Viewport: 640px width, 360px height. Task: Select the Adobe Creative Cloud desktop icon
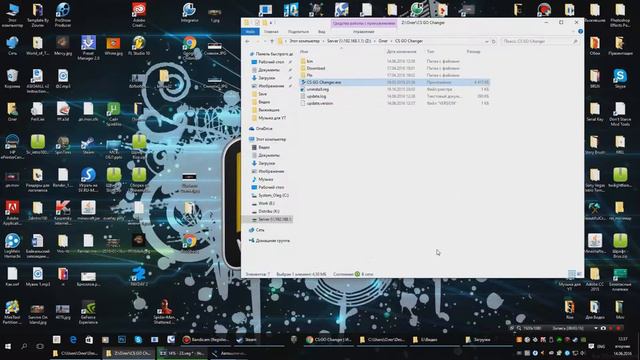pos(139,15)
